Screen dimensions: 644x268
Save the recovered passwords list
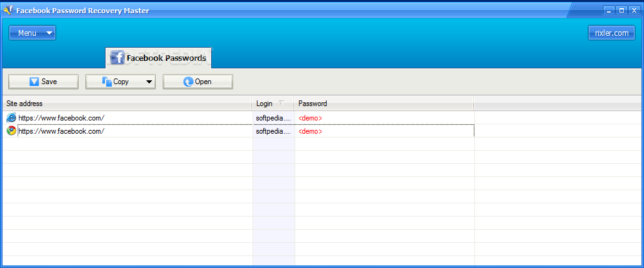click(43, 82)
